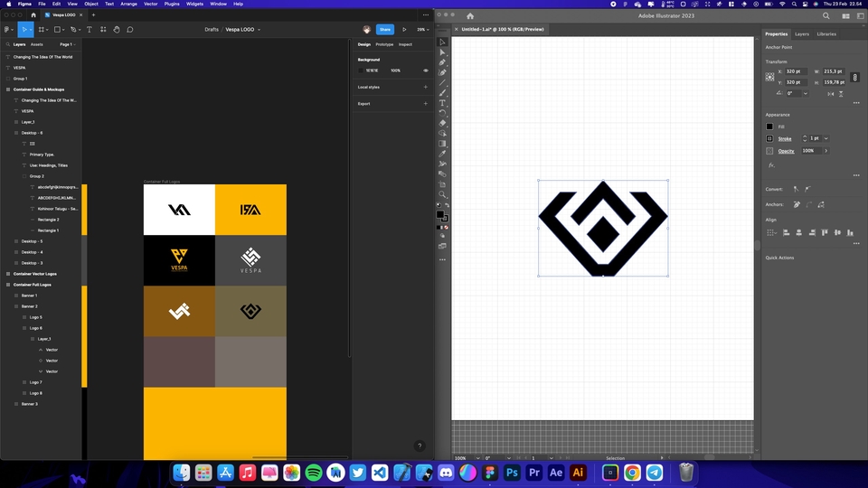Select the Rectangle shape tool in Figma

(x=57, y=29)
